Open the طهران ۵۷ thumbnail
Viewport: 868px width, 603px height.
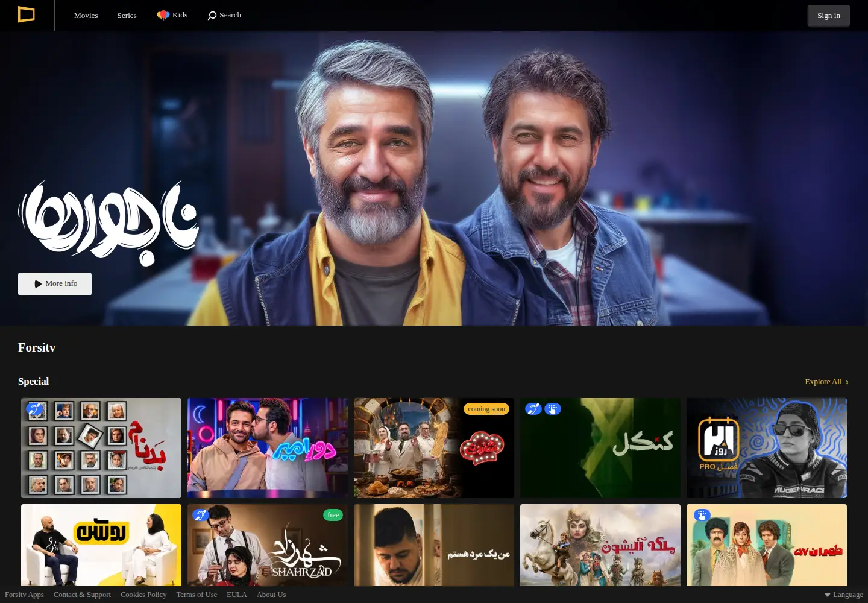(x=767, y=545)
